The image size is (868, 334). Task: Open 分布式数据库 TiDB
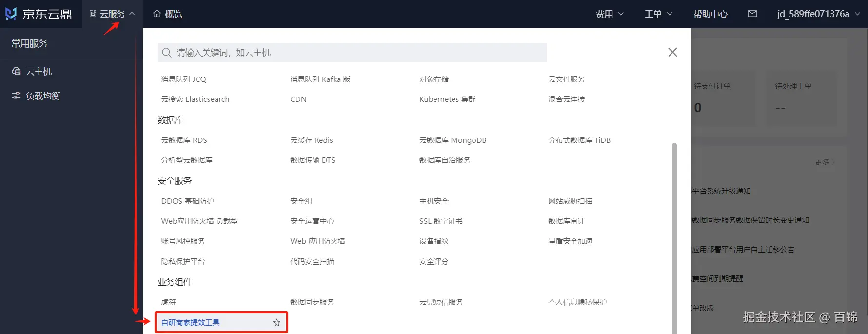click(x=579, y=140)
